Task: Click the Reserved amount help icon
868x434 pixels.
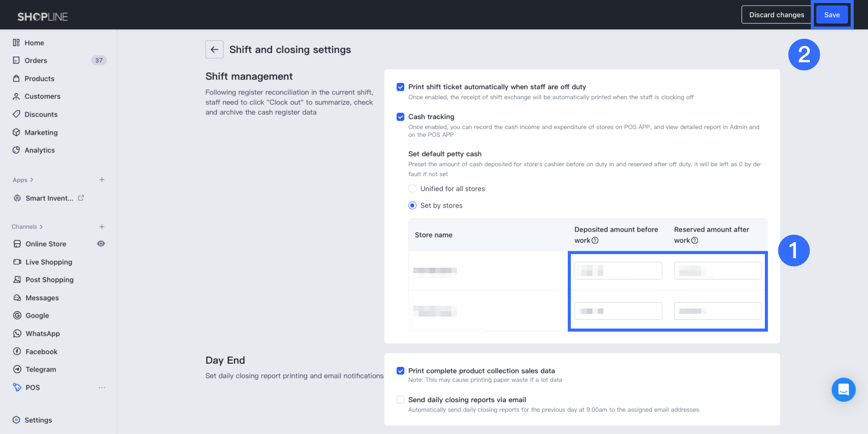Action: click(x=695, y=240)
